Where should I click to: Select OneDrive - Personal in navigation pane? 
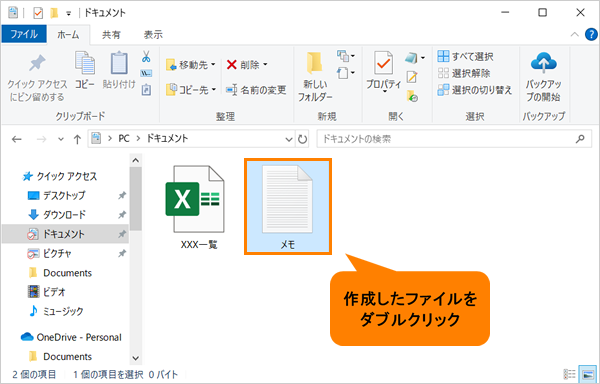click(71, 337)
